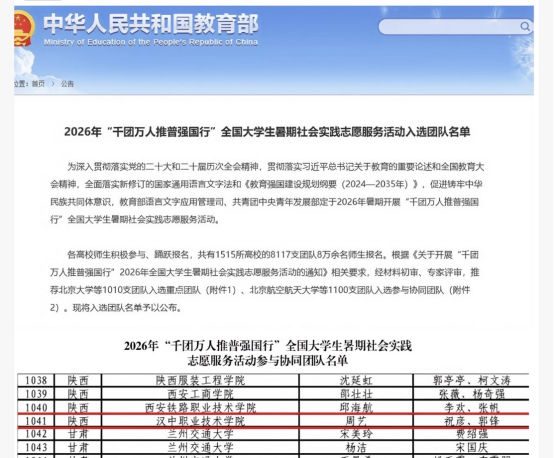Screen dimensions: 554x458
Task: Click name 周艺 in highlighted row
Action: pyautogui.click(x=356, y=421)
